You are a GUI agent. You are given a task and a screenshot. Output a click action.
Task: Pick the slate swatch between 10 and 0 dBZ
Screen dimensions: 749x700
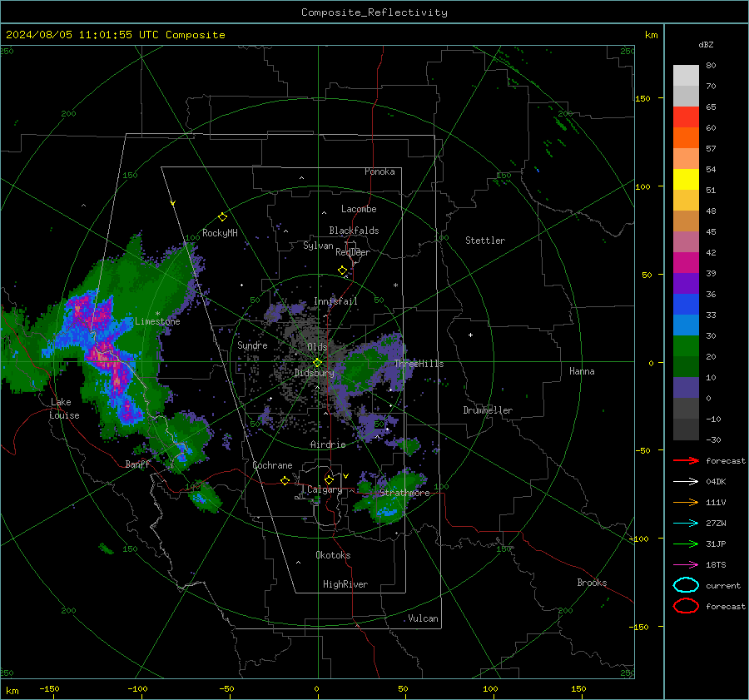pyautogui.click(x=686, y=388)
